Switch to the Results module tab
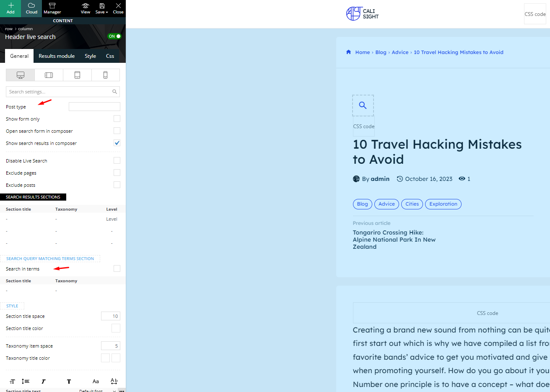Screen dimensions: 550x392 [x=57, y=56]
